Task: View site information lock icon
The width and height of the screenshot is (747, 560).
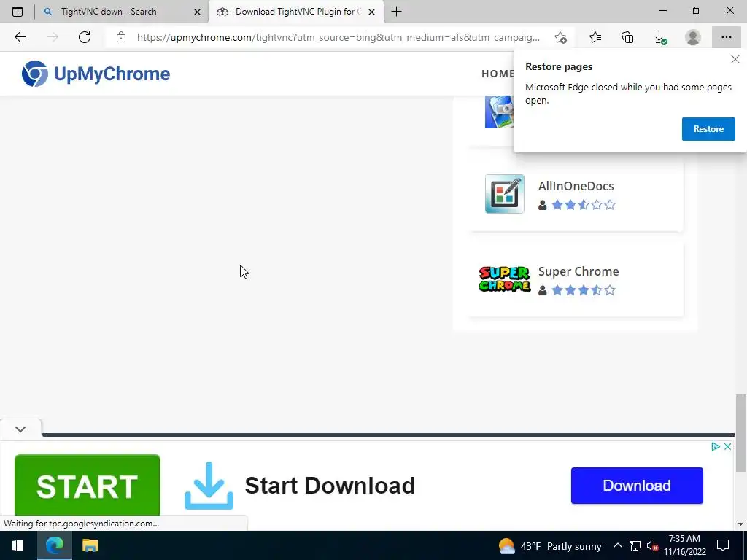Action: coord(121,37)
